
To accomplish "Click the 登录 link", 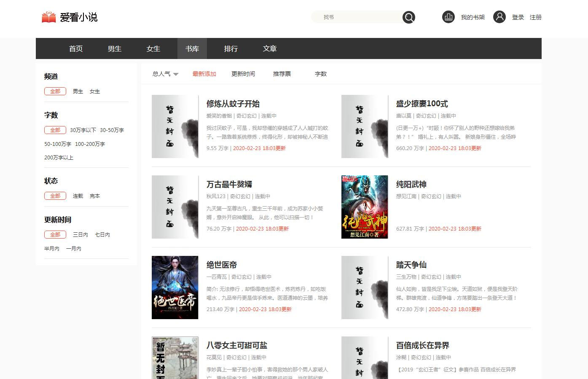I will [x=518, y=17].
